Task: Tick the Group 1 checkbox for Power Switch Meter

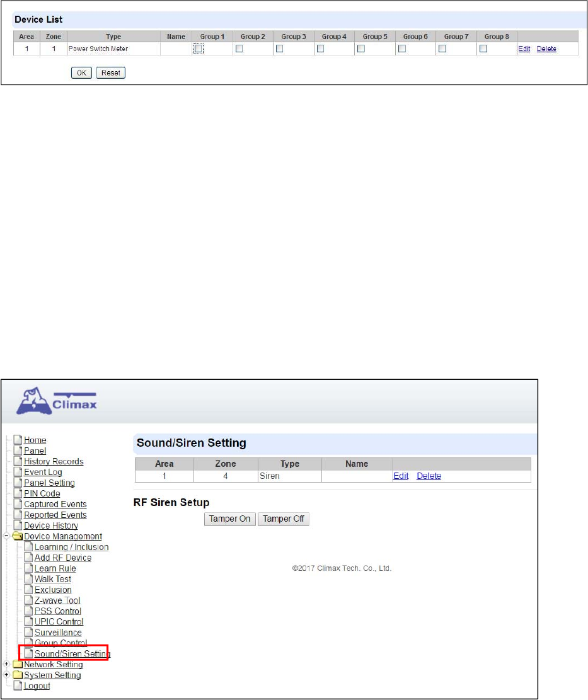Action: [x=199, y=49]
